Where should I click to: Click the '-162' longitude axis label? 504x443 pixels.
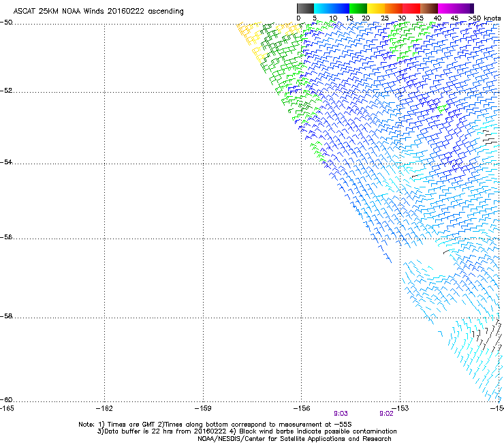[x=104, y=408]
